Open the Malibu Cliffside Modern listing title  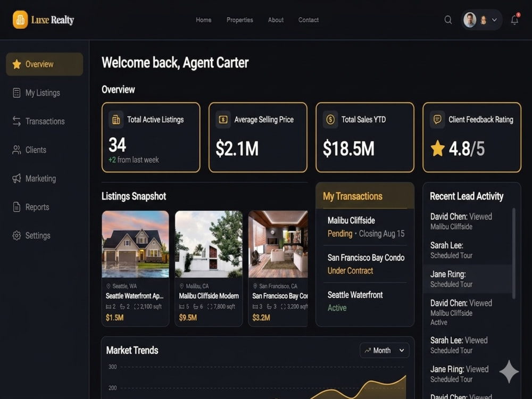209,296
